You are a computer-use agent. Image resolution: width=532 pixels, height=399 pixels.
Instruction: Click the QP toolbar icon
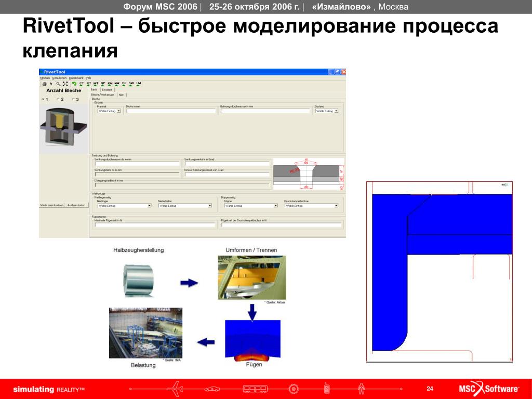103,84
